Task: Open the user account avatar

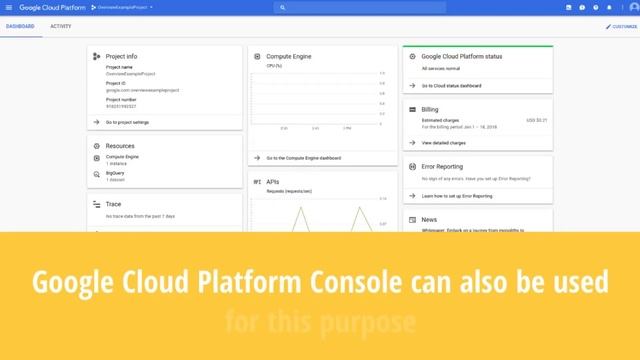Action: tap(634, 7)
